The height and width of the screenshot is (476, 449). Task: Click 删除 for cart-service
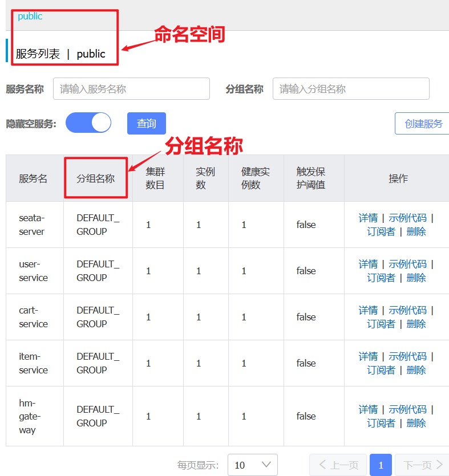[416, 324]
